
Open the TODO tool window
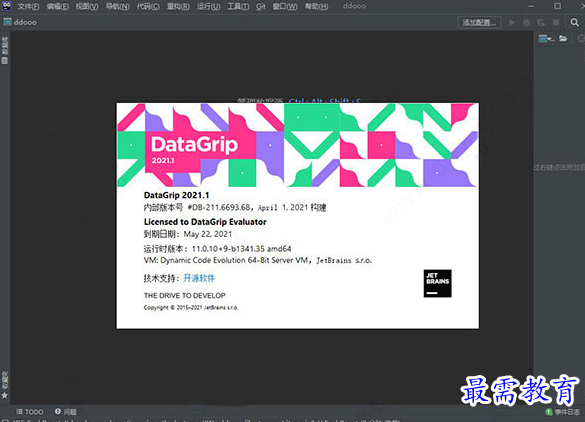[30, 412]
